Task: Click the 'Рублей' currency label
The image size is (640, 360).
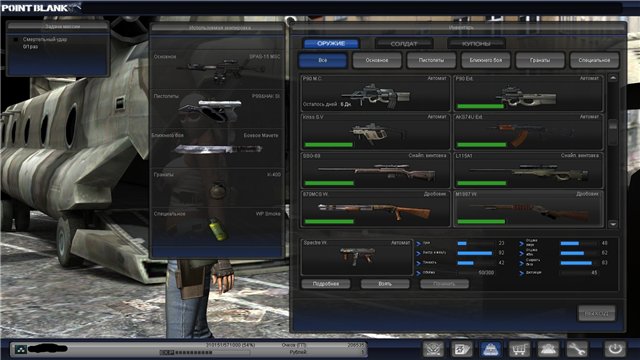Action: pos(298,352)
